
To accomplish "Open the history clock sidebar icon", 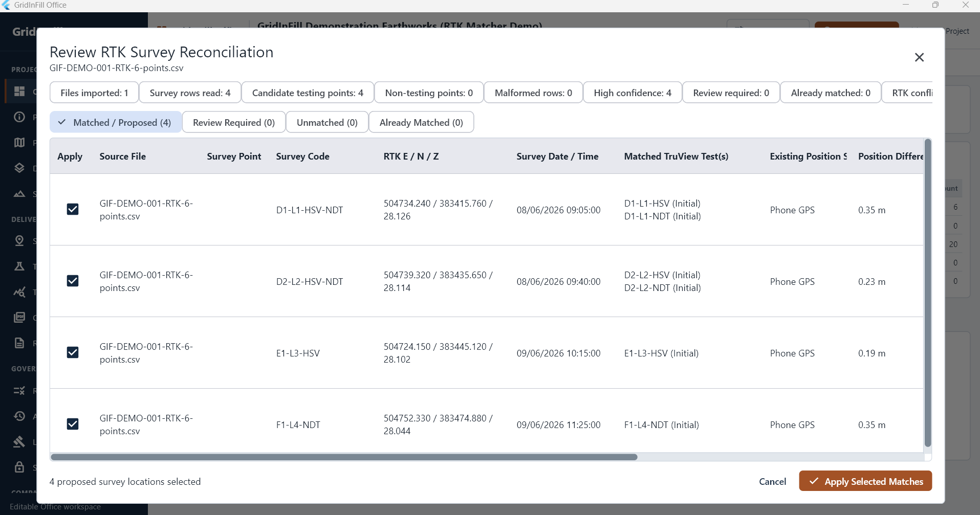I will click(19, 416).
